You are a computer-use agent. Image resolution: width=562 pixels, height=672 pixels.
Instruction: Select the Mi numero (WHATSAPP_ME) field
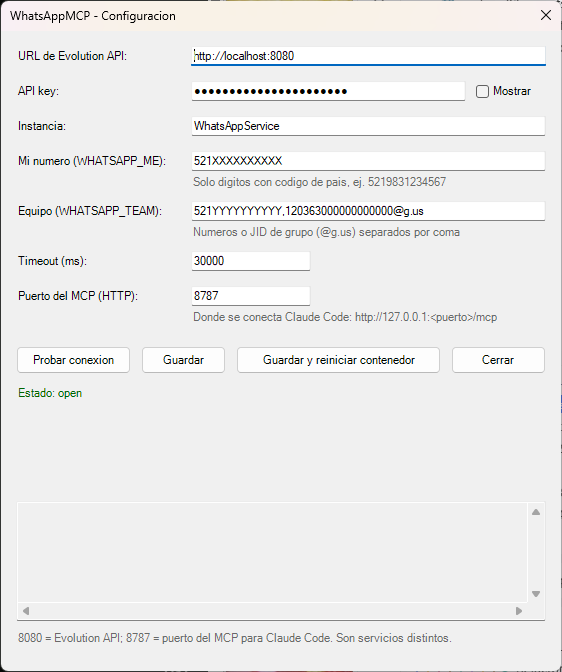pyautogui.click(x=368, y=161)
